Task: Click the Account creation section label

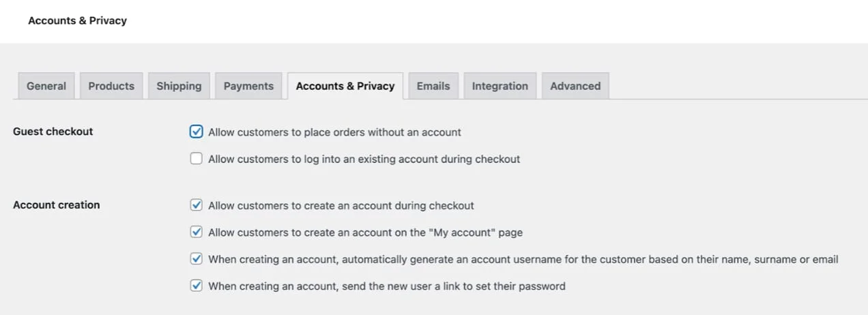Action: (x=57, y=205)
